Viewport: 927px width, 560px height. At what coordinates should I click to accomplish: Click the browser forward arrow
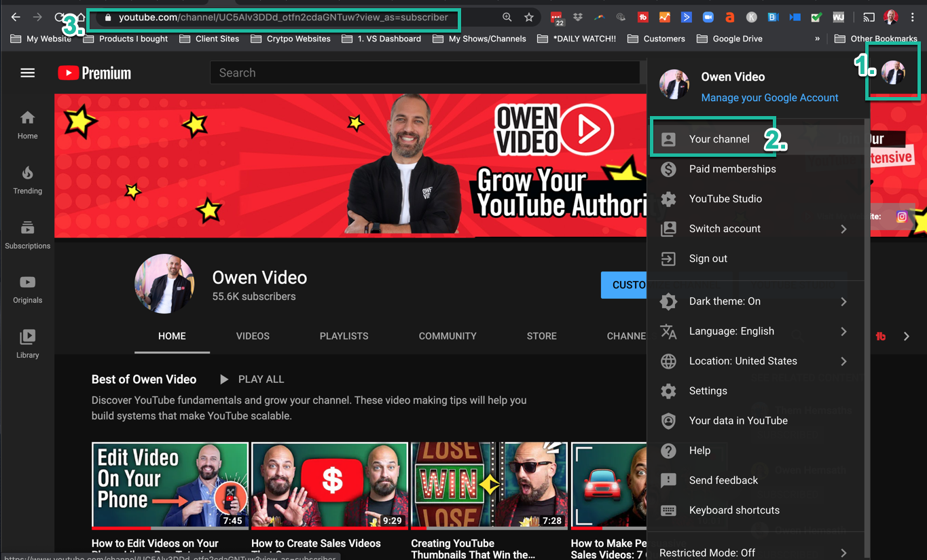pyautogui.click(x=37, y=17)
